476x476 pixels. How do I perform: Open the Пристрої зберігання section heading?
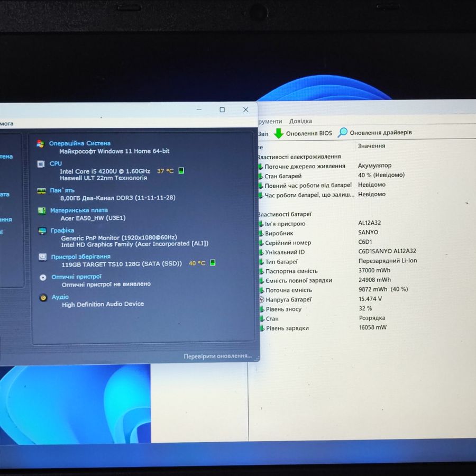pyautogui.click(x=81, y=257)
